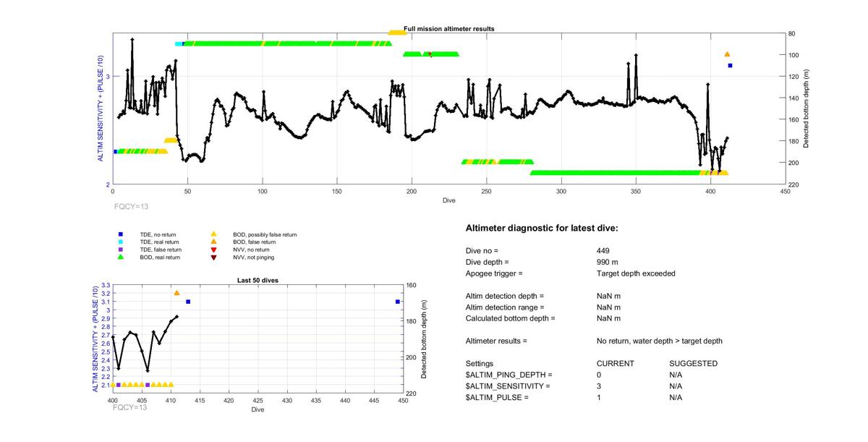This screenshot has width=868, height=442.
Task: Click the CURRENT column header
Action: (615, 363)
